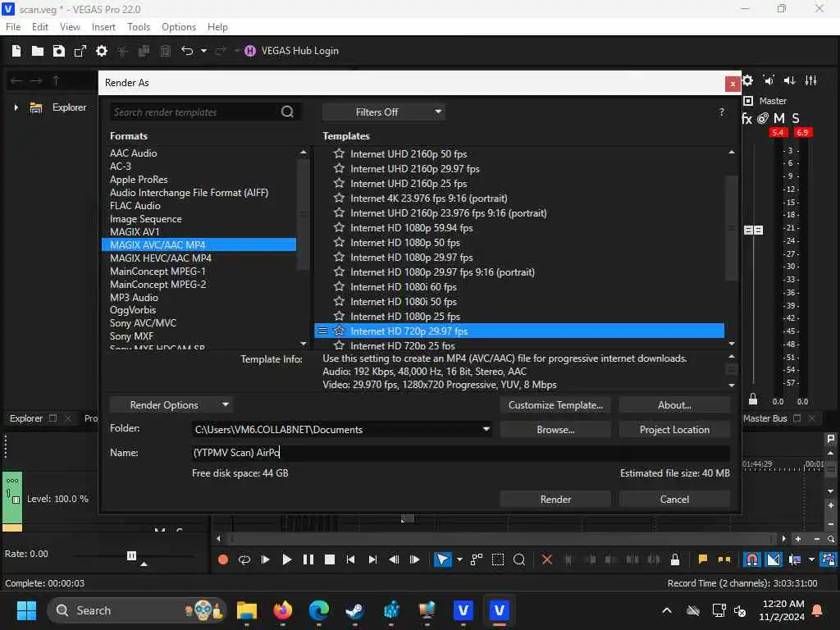
Task: Click the red Delete X icon
Action: (546, 559)
